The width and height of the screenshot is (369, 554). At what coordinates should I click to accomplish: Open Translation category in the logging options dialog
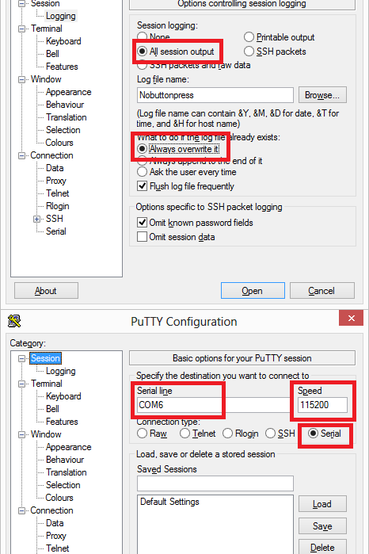[x=66, y=117]
